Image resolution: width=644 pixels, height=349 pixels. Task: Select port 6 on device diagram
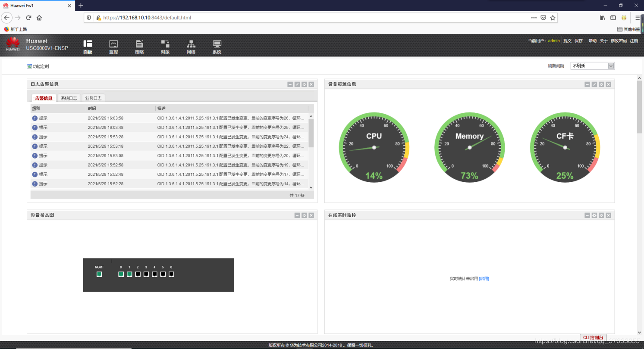(x=171, y=274)
